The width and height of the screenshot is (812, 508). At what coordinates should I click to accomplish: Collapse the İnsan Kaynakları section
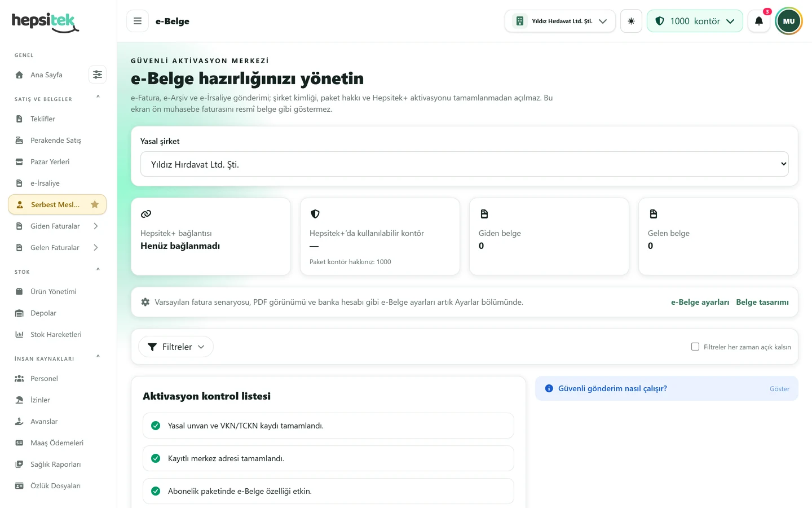pyautogui.click(x=98, y=357)
